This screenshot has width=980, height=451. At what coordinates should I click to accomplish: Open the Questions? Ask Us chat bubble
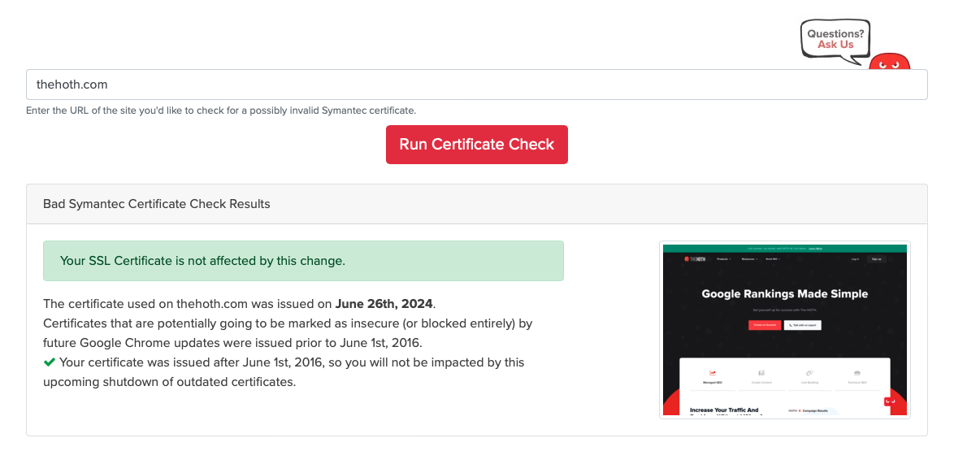(835, 39)
